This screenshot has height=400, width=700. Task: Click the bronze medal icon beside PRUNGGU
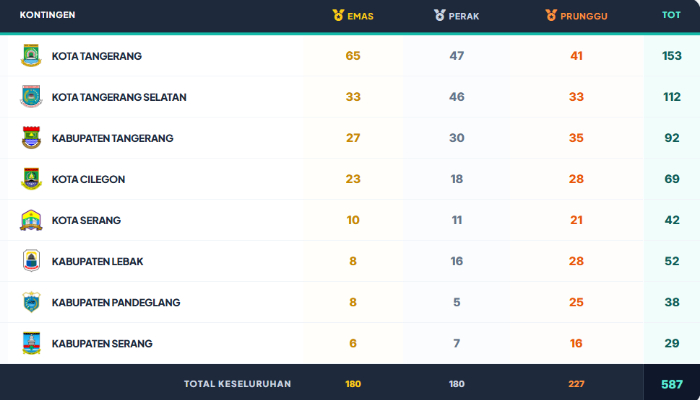click(551, 15)
